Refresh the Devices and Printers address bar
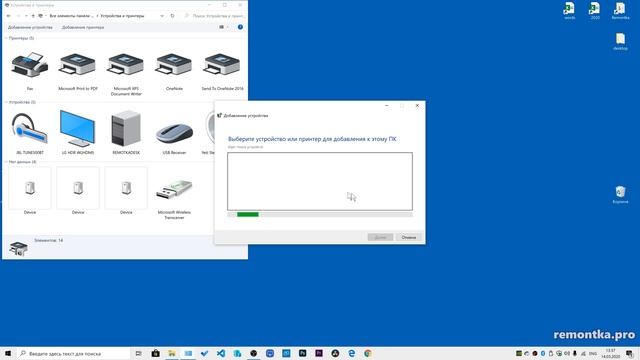 (x=172, y=16)
